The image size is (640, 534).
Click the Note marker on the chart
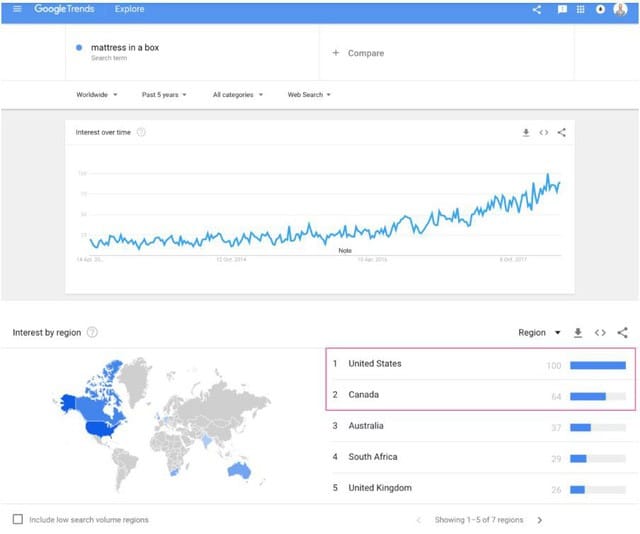345,251
